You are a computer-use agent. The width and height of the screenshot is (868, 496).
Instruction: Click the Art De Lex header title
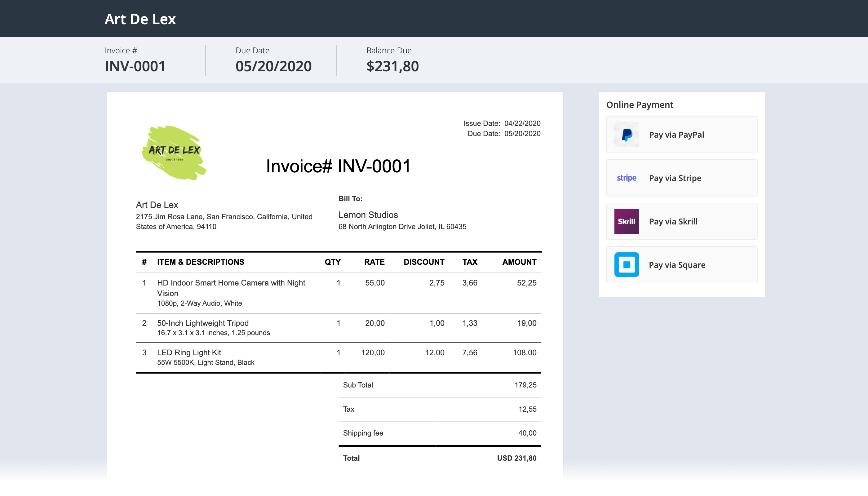tap(140, 19)
